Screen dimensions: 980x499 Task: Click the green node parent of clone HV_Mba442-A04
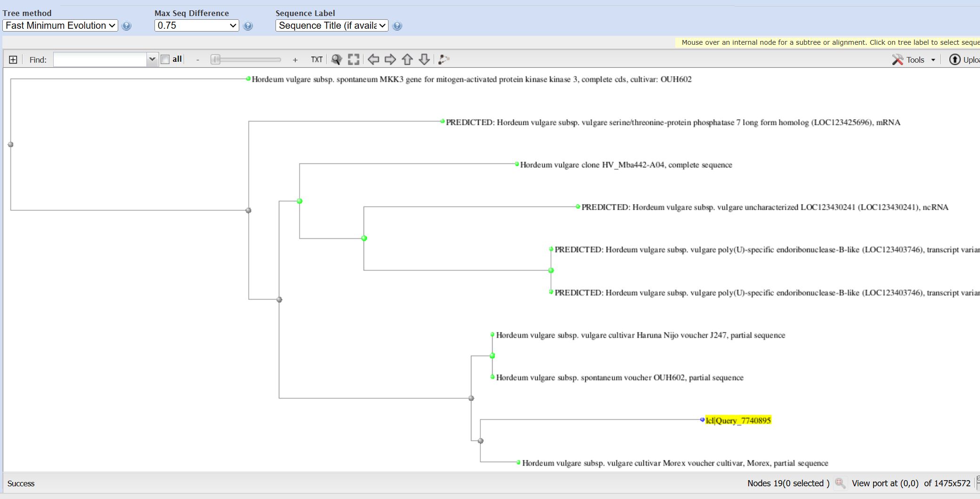pyautogui.click(x=300, y=201)
